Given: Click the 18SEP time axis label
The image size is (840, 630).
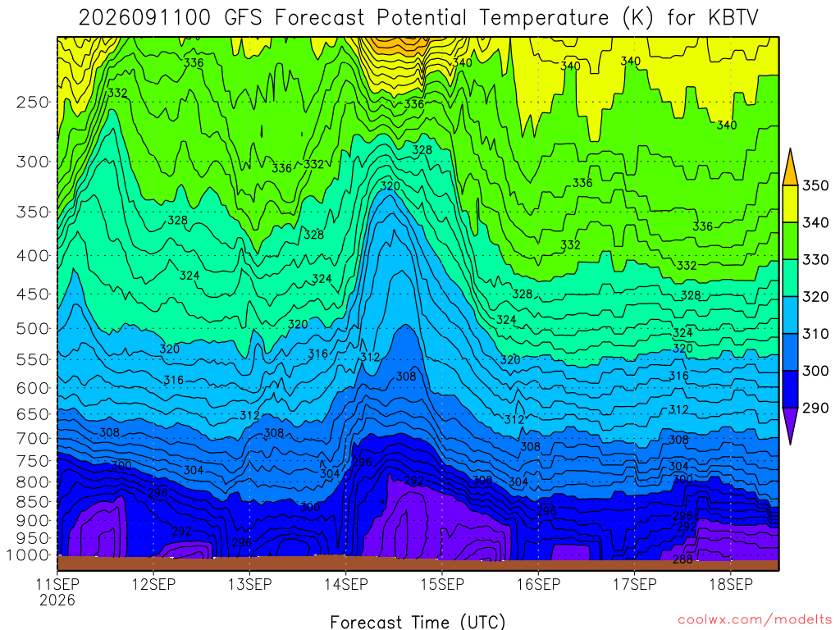Looking at the screenshot, I should coord(731,584).
